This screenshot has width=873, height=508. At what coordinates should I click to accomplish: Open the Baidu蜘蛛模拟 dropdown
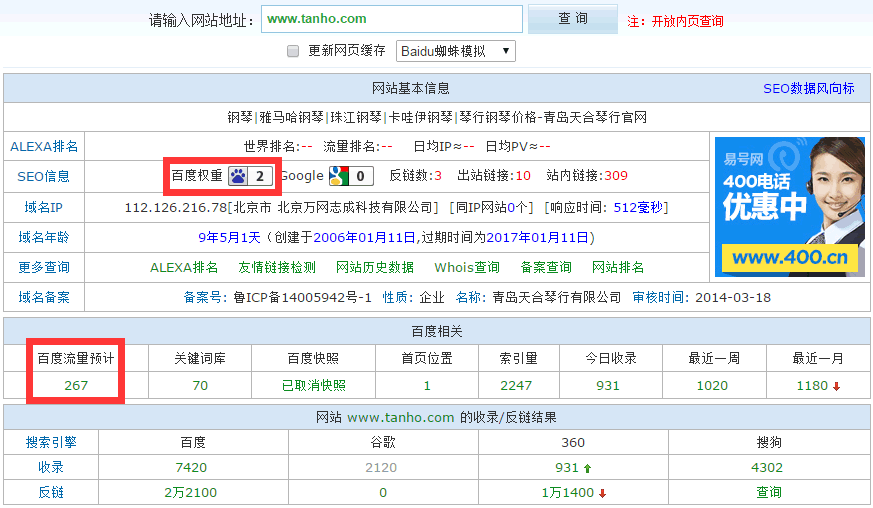coord(455,51)
